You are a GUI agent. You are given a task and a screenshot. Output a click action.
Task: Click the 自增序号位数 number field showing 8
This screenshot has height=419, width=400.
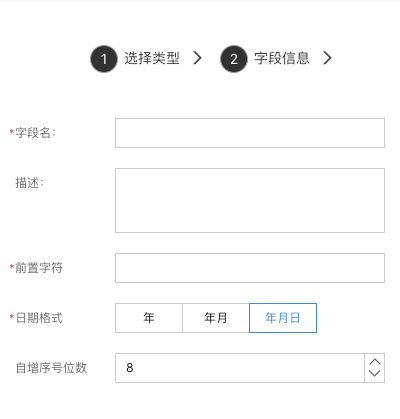click(240, 368)
